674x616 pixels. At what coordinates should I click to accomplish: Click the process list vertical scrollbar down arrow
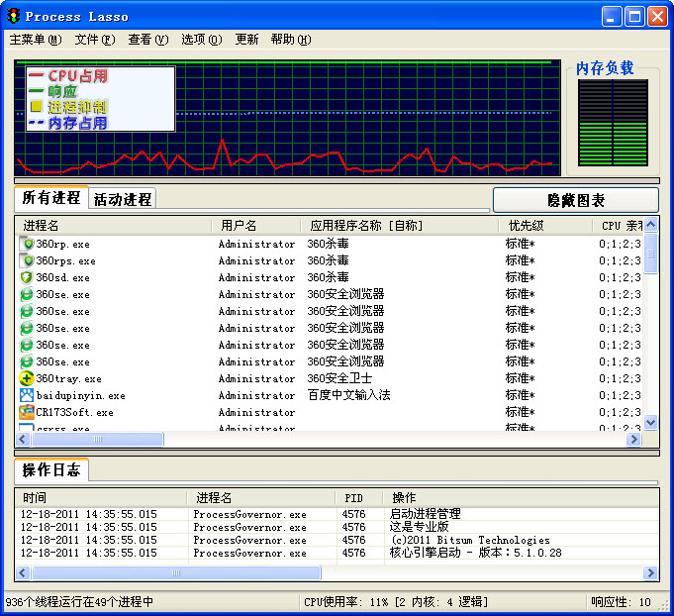point(651,423)
